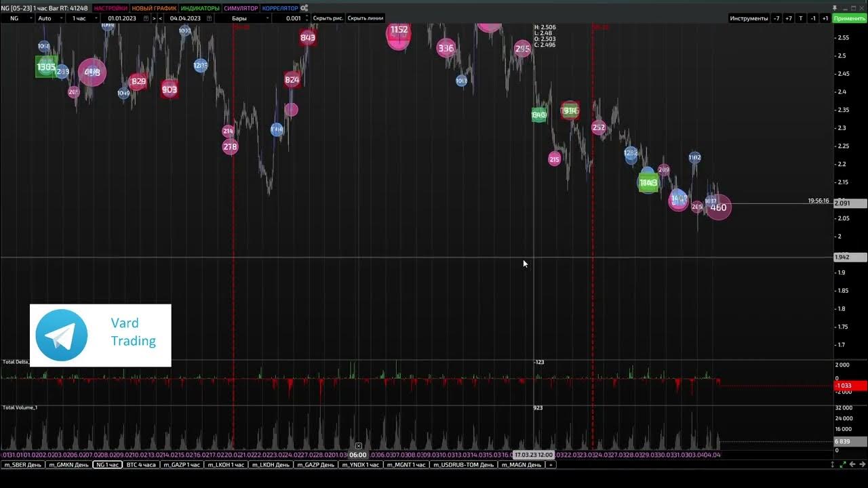Switch to the BTC 4 часа tab
The height and width of the screenshot is (488, 868).
coord(141,465)
